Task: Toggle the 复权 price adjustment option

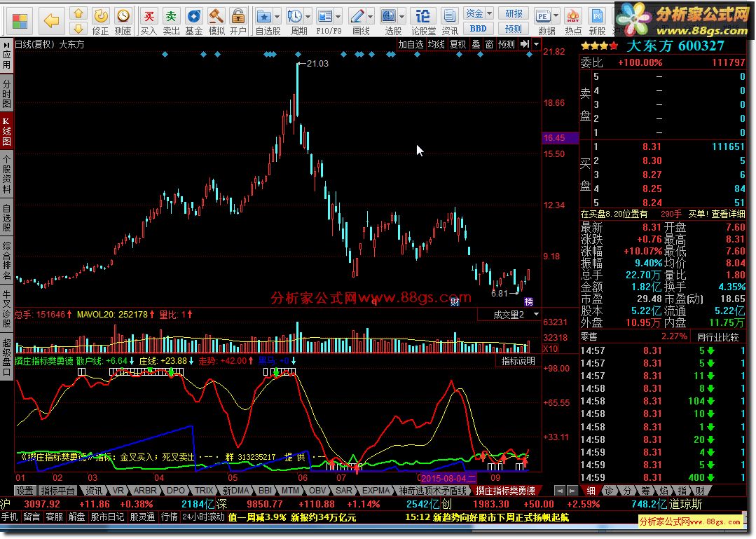Action: pyautogui.click(x=458, y=44)
